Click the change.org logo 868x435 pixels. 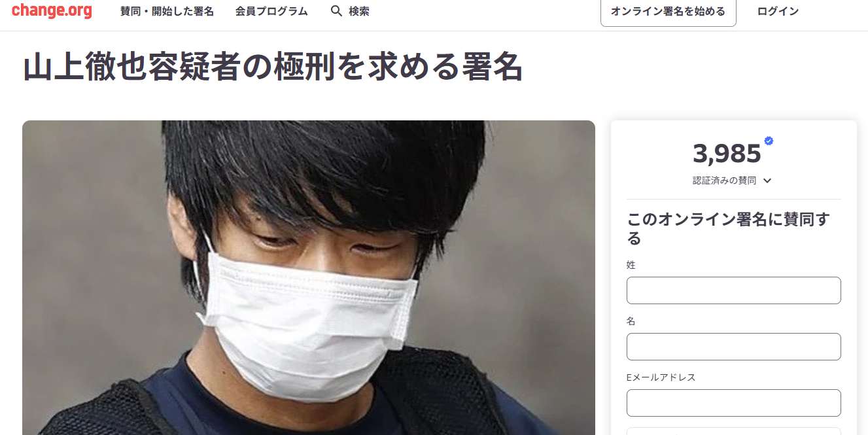52,10
